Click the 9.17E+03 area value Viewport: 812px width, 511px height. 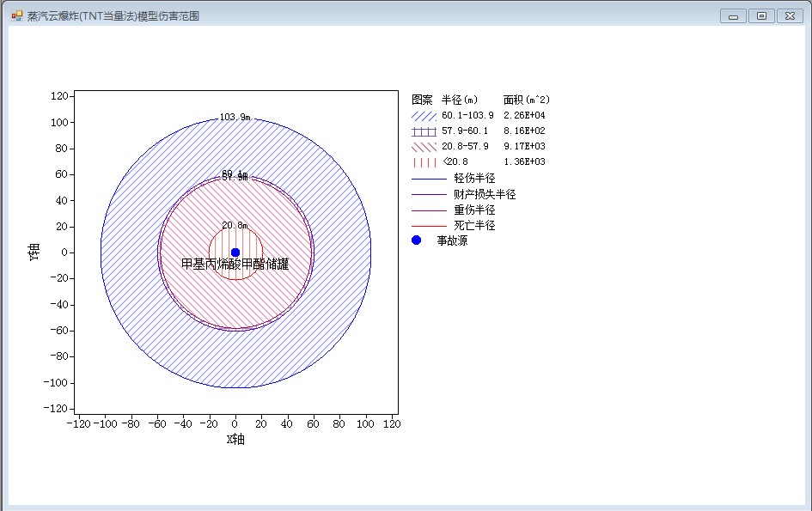coord(524,147)
